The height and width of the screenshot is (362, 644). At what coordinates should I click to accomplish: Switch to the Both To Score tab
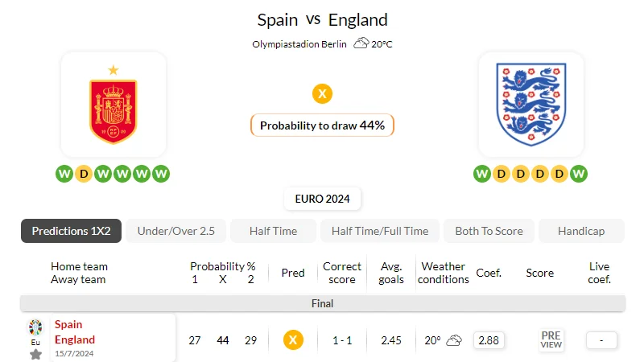[489, 231]
